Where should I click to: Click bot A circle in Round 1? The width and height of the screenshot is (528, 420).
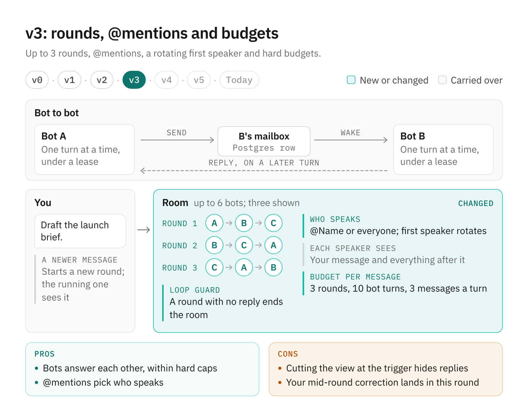coord(214,223)
